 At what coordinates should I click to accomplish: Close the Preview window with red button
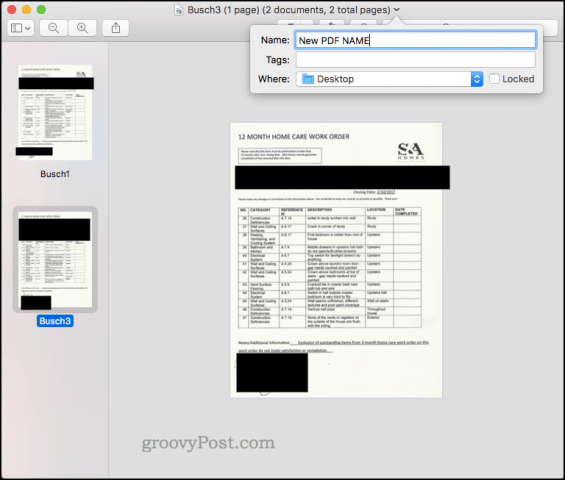[x=12, y=10]
